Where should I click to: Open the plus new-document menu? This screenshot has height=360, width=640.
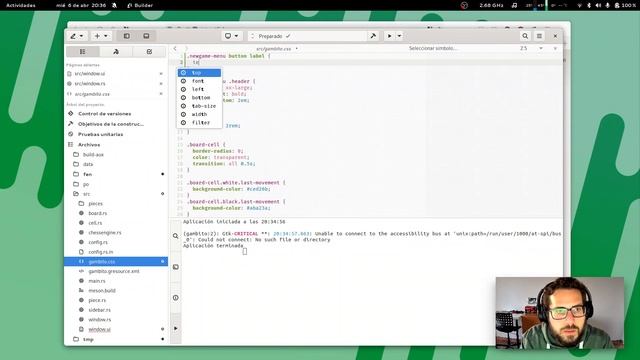(101, 36)
